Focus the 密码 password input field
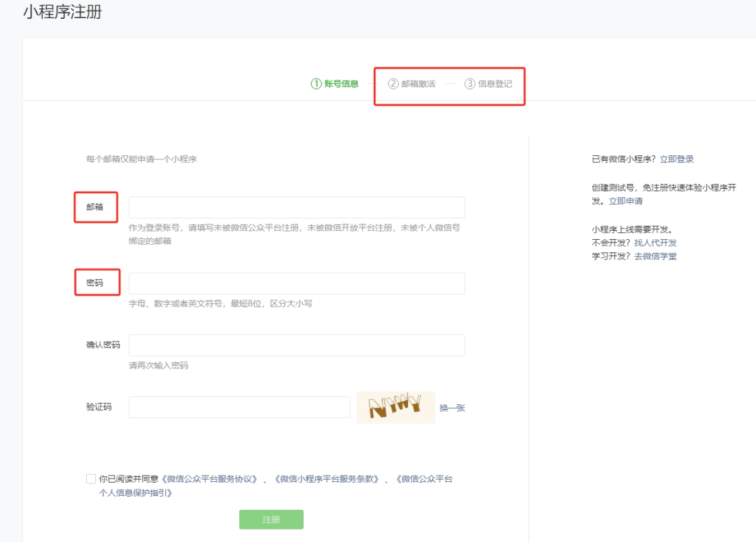Viewport: 756px width, 542px height. (x=297, y=283)
